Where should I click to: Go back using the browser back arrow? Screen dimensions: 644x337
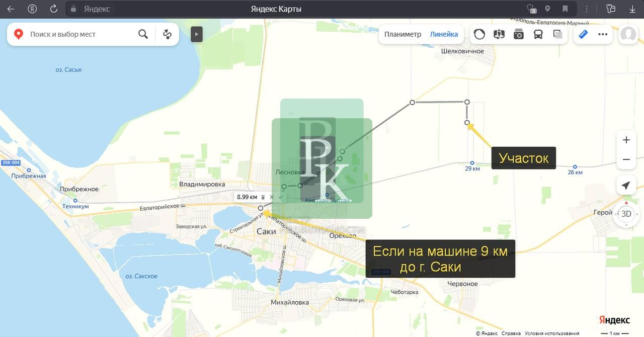tap(11, 9)
